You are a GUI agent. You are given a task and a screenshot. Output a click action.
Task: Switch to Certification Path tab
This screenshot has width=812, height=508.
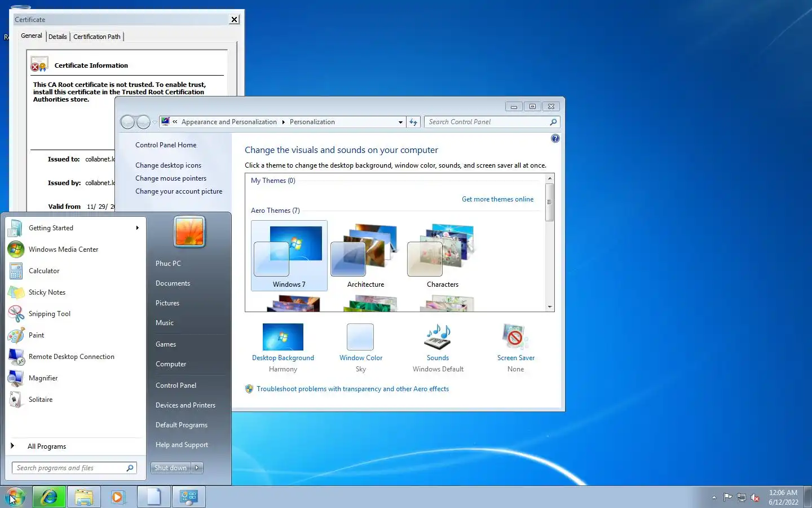pyautogui.click(x=97, y=37)
